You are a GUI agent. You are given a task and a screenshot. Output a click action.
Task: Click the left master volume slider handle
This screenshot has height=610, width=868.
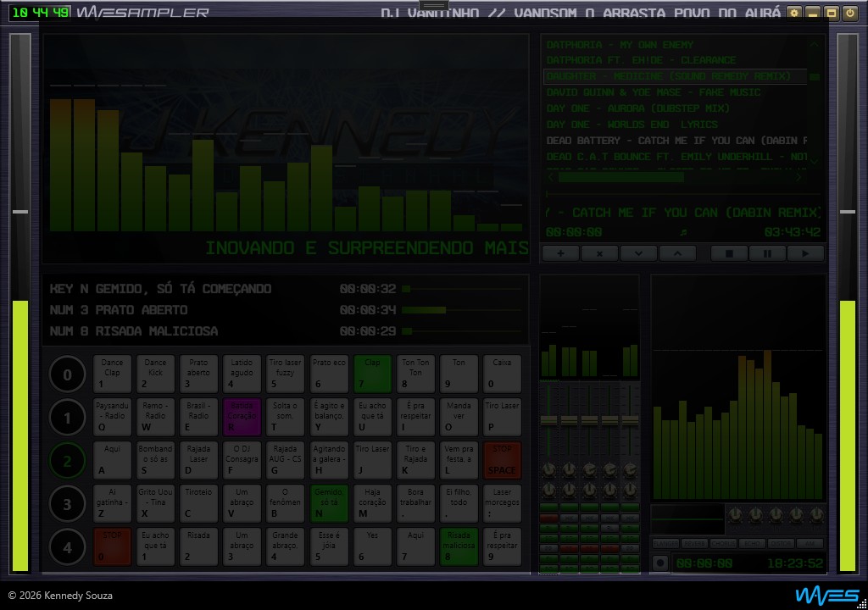pyautogui.click(x=20, y=212)
